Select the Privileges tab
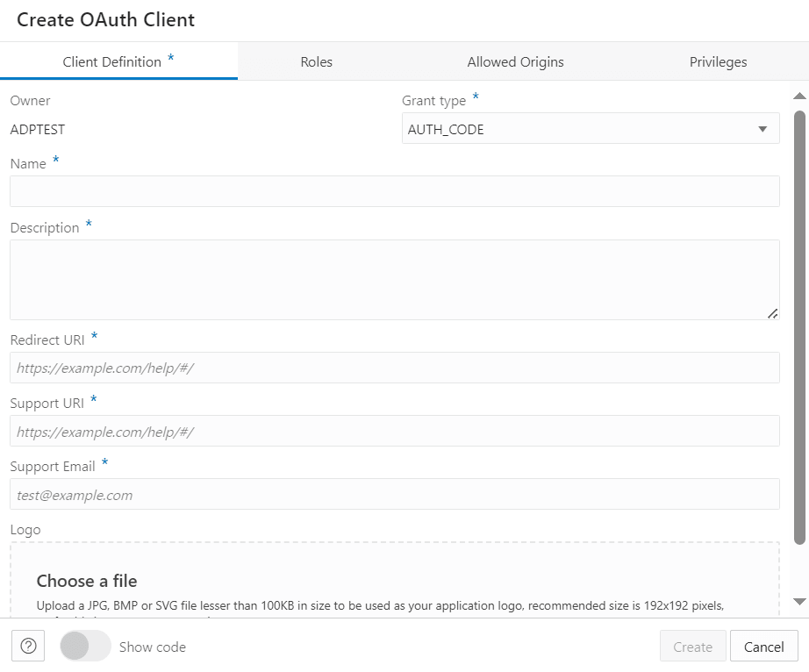This screenshot has height=672, width=809. 718,61
